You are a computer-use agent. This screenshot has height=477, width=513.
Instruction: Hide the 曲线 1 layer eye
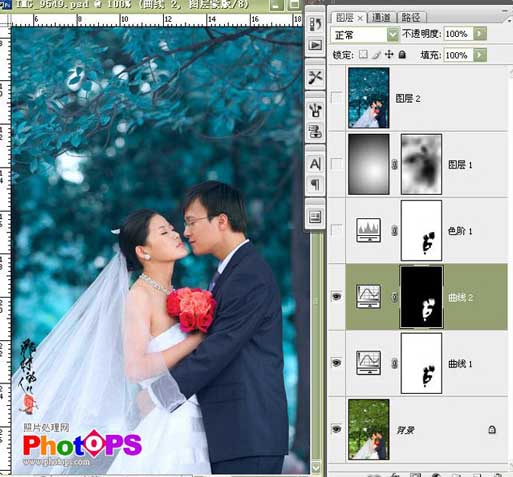pos(337,363)
